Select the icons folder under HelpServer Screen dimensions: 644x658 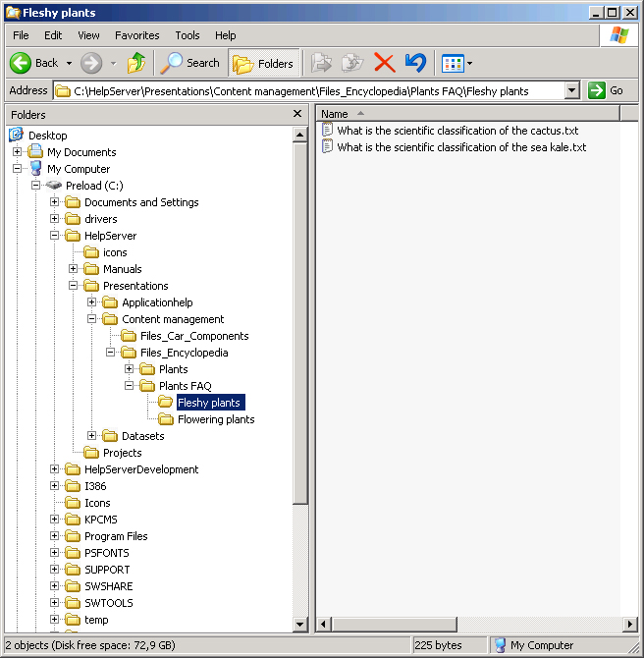(x=115, y=252)
